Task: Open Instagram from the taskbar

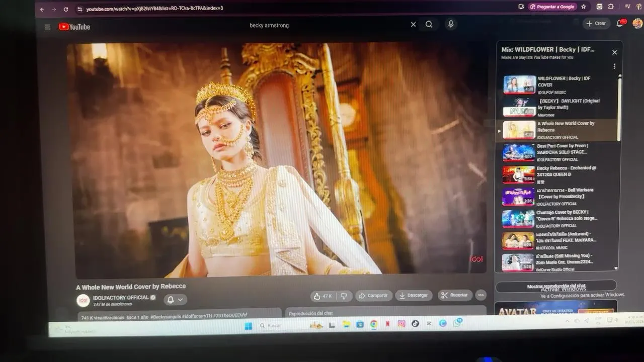Action: tap(401, 324)
